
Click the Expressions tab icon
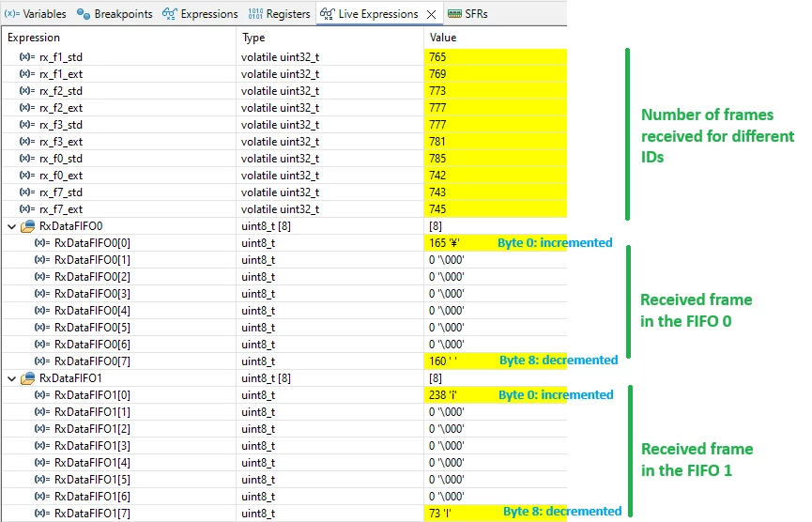pos(169,14)
